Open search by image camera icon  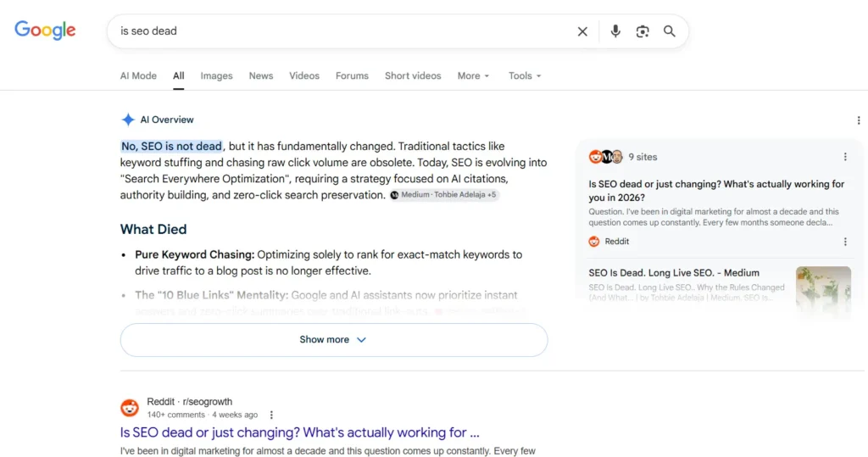click(643, 31)
